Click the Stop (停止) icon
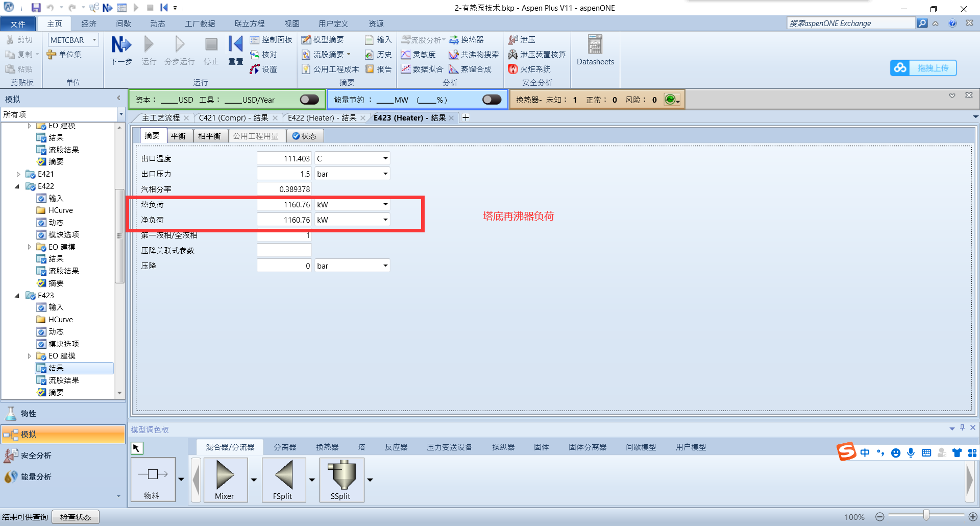The width and height of the screenshot is (980, 526). 211,44
